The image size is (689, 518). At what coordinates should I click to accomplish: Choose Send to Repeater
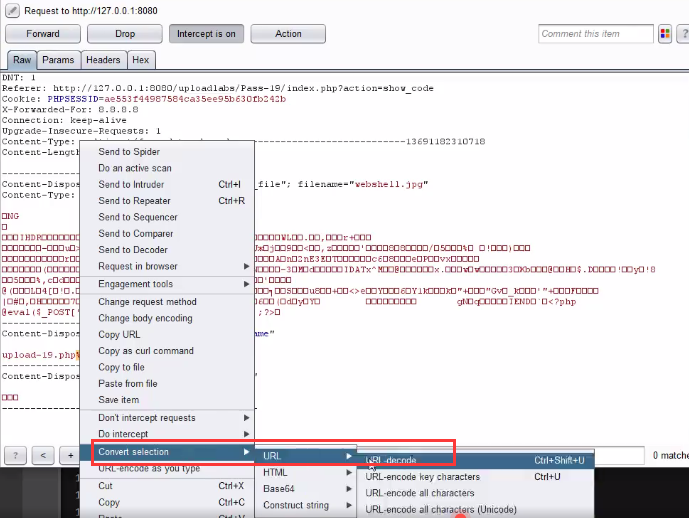tap(134, 201)
